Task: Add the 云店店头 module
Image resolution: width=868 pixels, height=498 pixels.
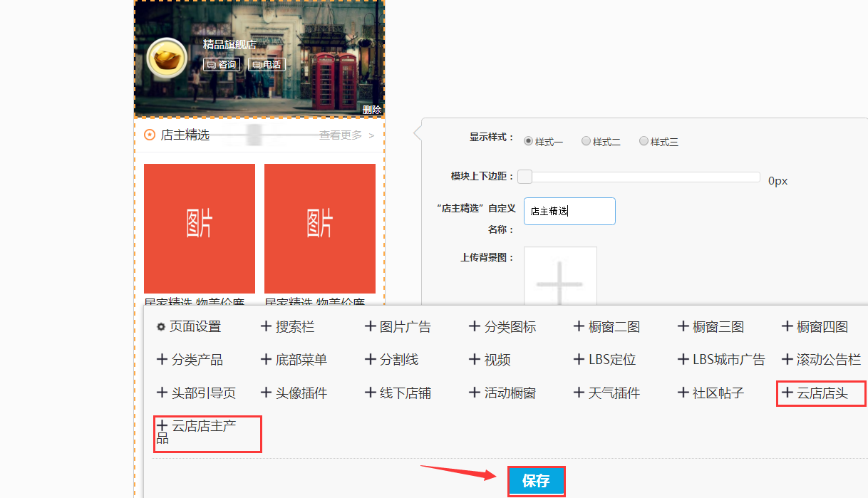Action: [815, 393]
